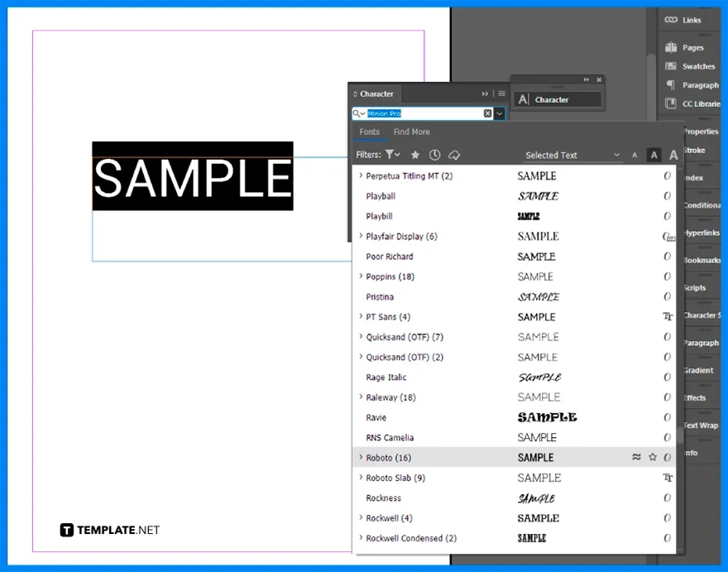This screenshot has height=572, width=728.
Task: Expand the Poppins font family
Action: click(x=360, y=276)
